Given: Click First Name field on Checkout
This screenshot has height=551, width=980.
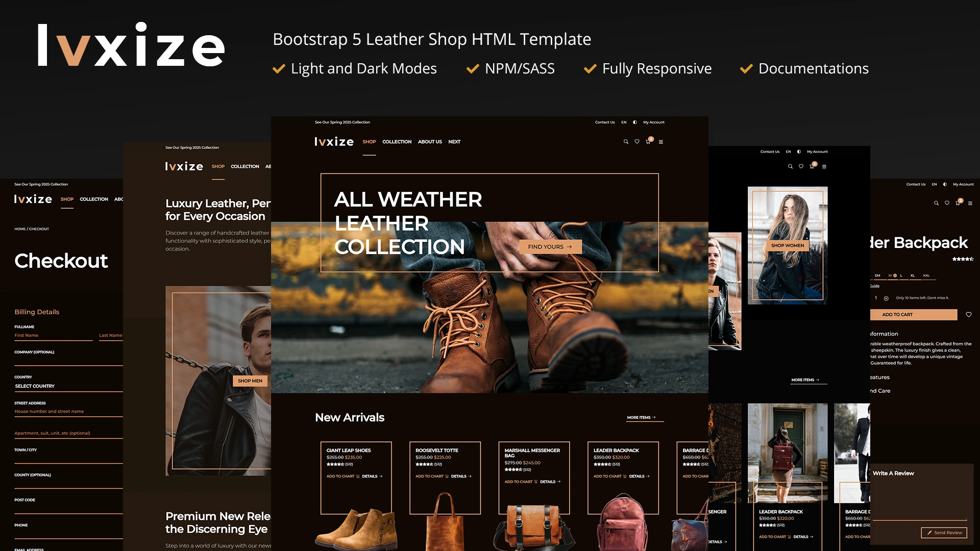Looking at the screenshot, I should 54,336.
